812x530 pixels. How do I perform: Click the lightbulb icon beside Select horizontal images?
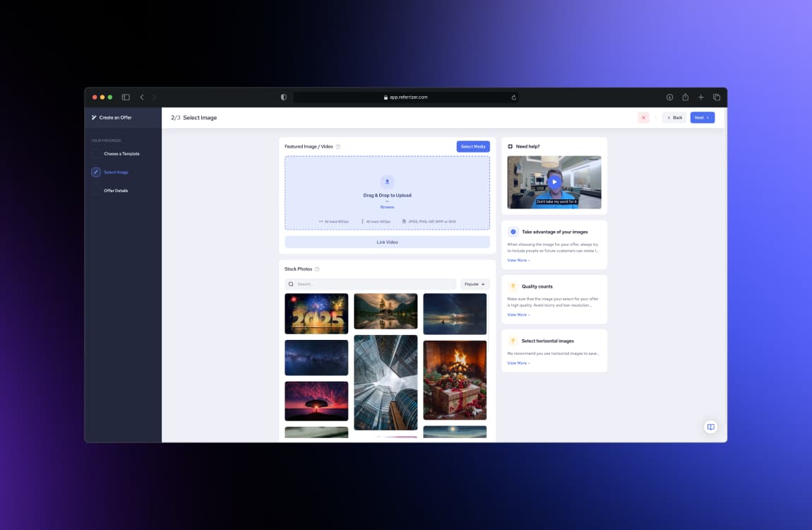click(513, 341)
